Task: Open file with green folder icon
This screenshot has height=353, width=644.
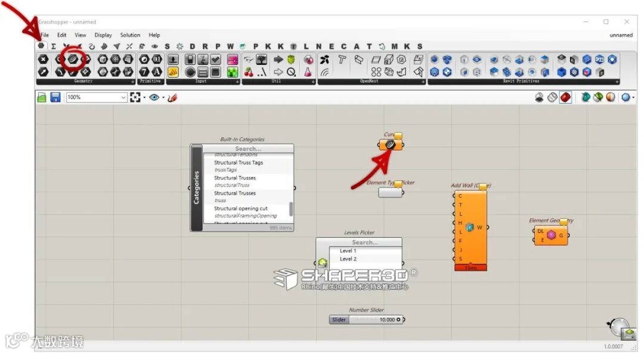Action: pyautogui.click(x=42, y=97)
